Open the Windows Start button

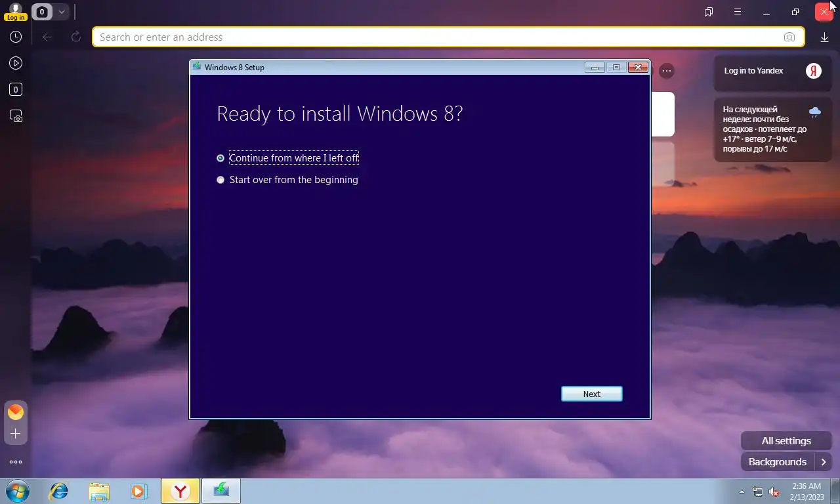pos(17,491)
